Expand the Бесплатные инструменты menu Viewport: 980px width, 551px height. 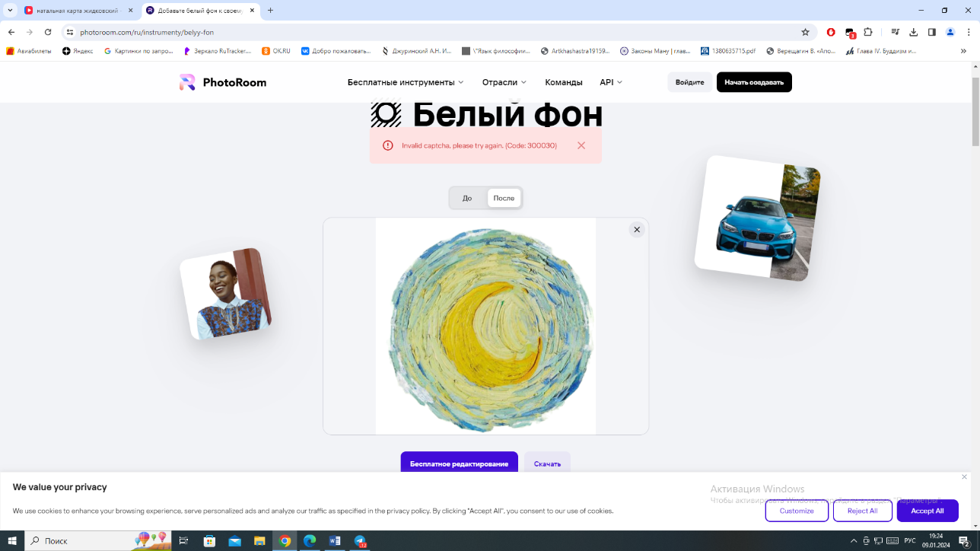click(x=406, y=82)
